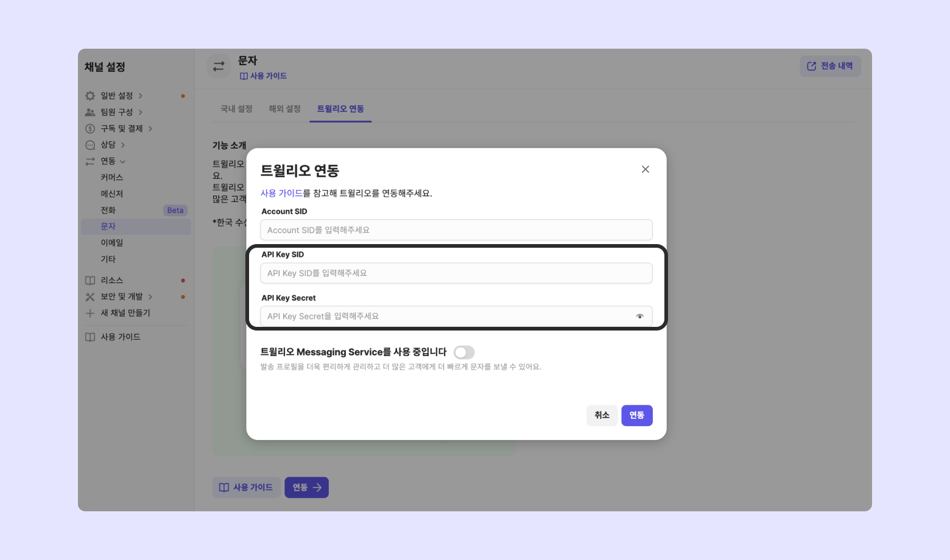Toggle 트윌리오 Messaging Service switch
950x560 pixels.
(464, 352)
